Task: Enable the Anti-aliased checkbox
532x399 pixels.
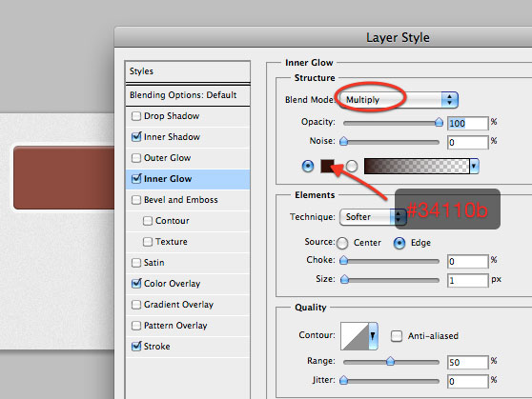Action: point(397,336)
